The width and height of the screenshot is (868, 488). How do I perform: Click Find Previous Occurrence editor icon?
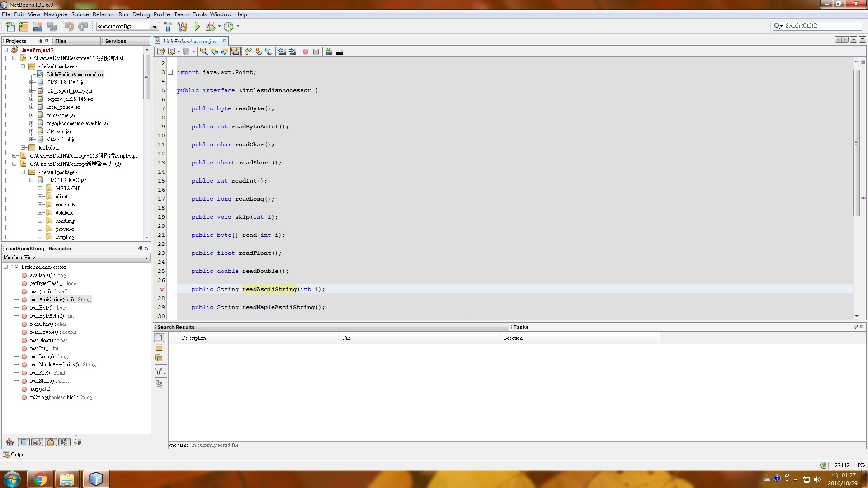pyautogui.click(x=214, y=52)
